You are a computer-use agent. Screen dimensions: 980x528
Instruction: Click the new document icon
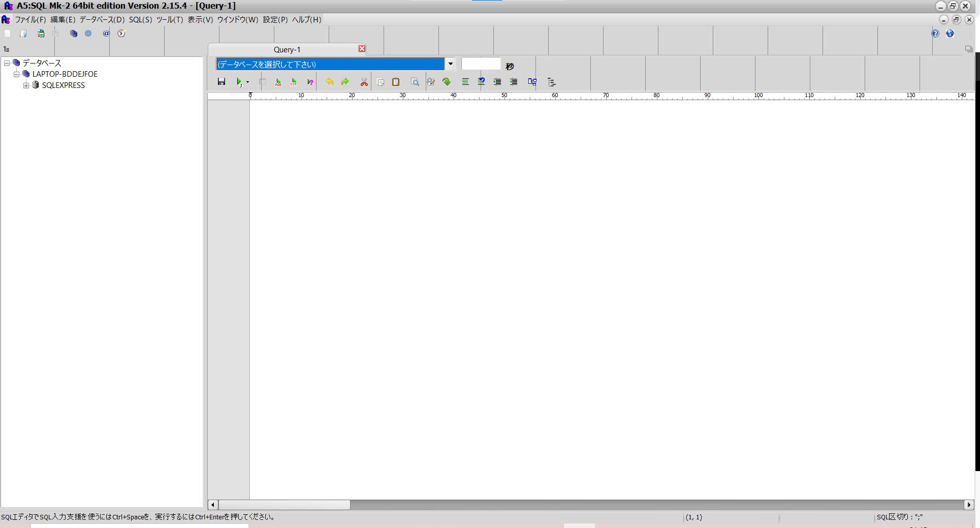(8, 34)
